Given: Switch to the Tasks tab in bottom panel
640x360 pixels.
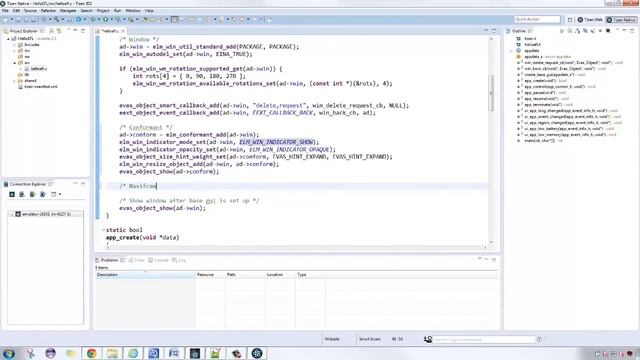Looking at the screenshot, I should (137, 260).
